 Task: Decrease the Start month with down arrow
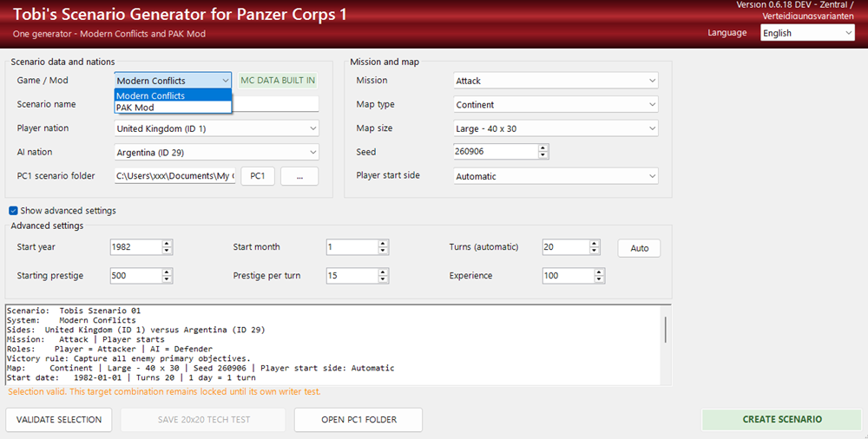(x=383, y=251)
